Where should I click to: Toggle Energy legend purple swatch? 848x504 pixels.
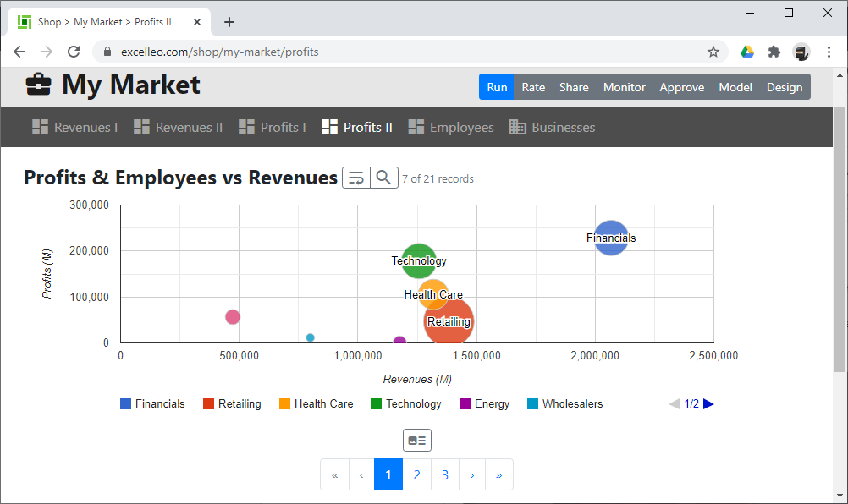click(x=465, y=404)
